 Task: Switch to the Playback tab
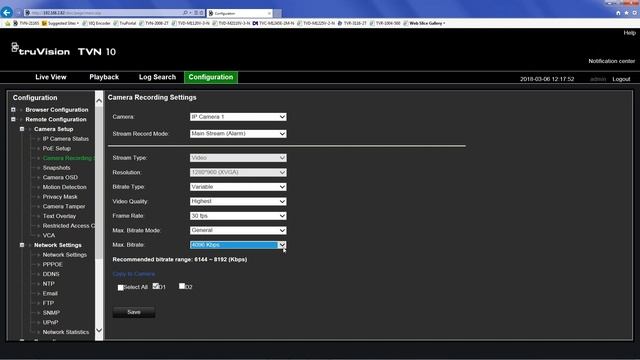point(104,77)
